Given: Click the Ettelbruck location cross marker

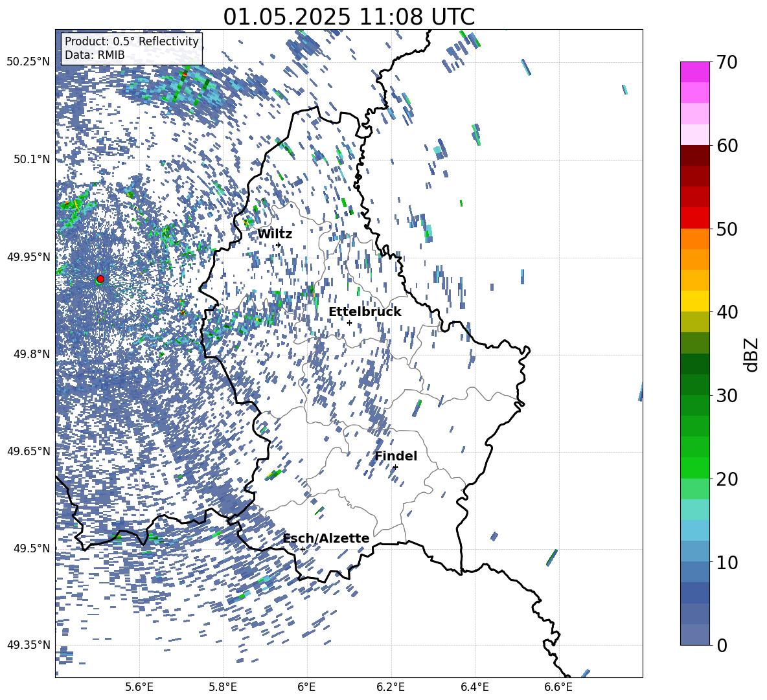Looking at the screenshot, I should pos(349,322).
